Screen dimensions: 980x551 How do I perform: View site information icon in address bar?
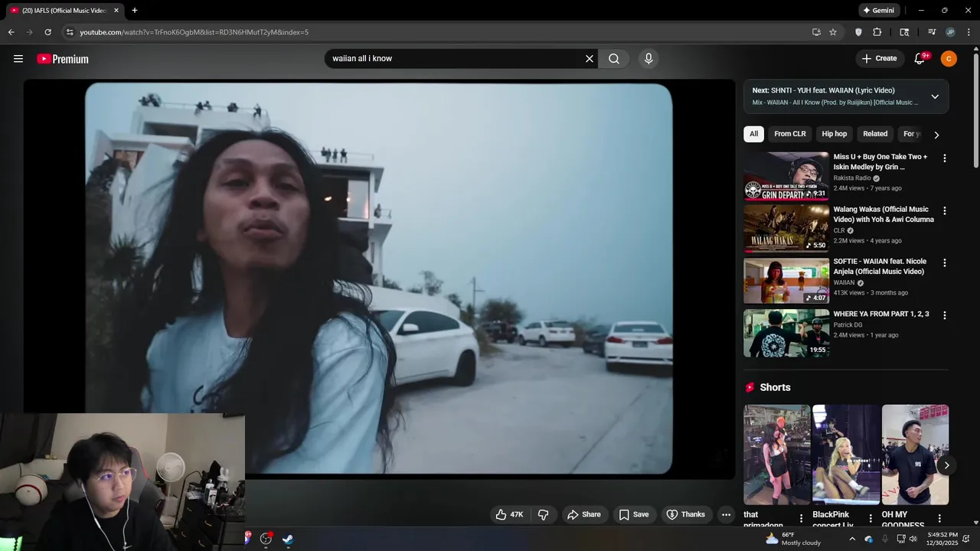coord(70,32)
